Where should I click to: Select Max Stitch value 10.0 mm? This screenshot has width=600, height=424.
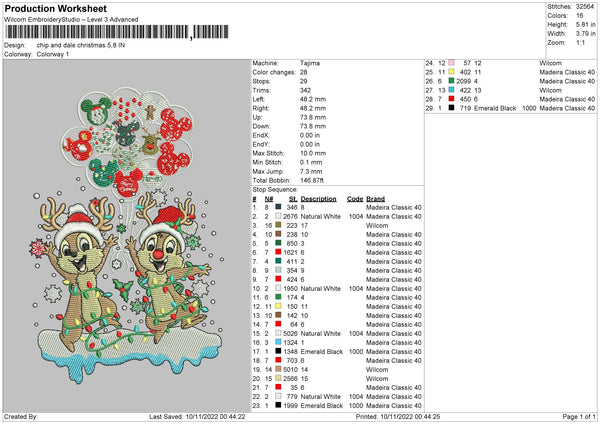313,153
